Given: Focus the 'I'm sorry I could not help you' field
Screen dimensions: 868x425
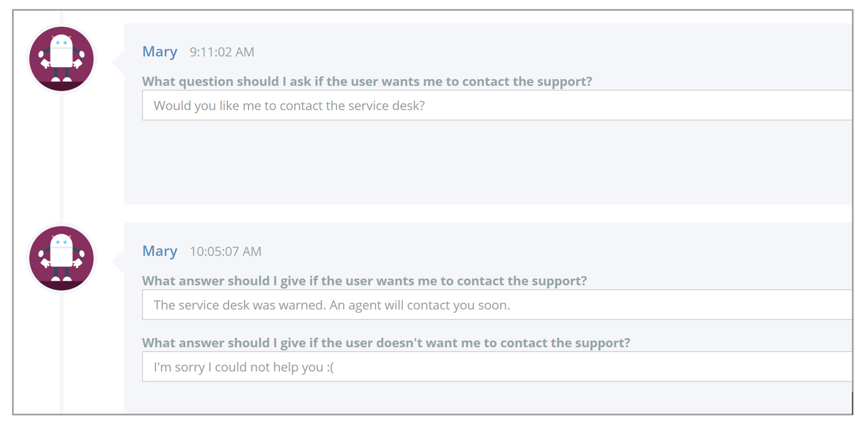Looking at the screenshot, I should pos(497,367).
